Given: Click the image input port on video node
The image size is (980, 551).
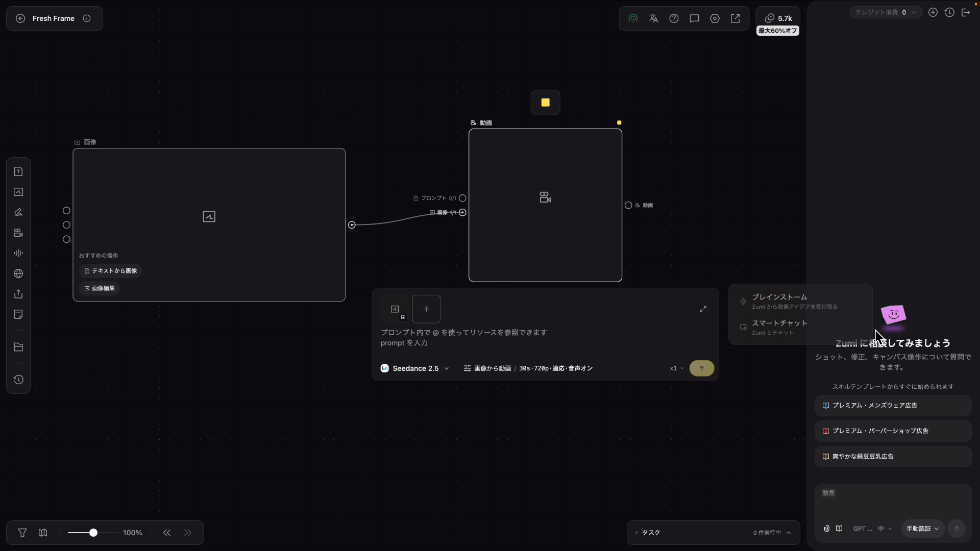Looking at the screenshot, I should click(x=462, y=212).
